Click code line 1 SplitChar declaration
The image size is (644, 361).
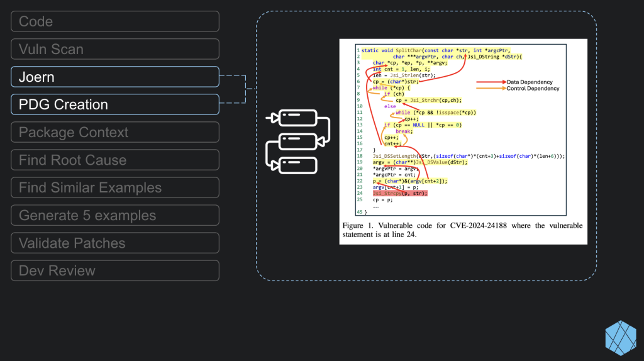(436, 50)
